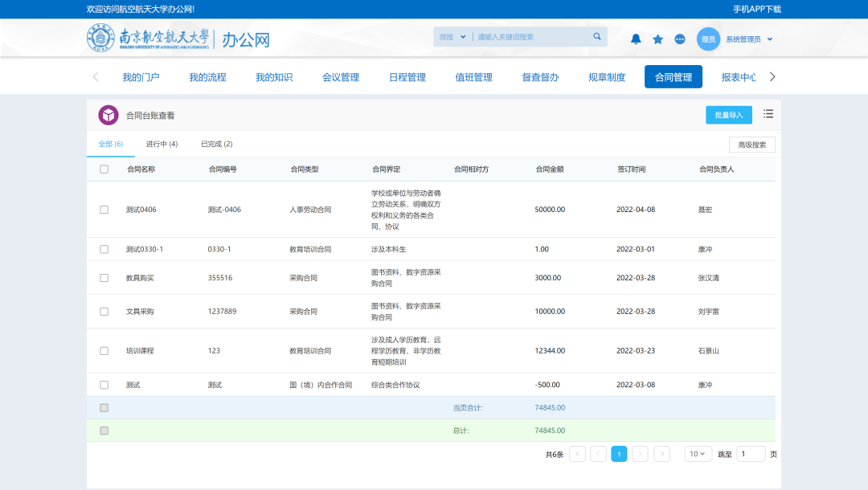
Task: Open 我的门户 menu
Action: 141,77
